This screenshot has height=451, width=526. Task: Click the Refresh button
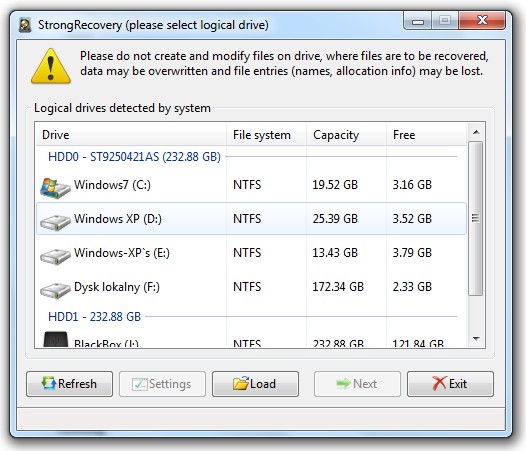[69, 384]
